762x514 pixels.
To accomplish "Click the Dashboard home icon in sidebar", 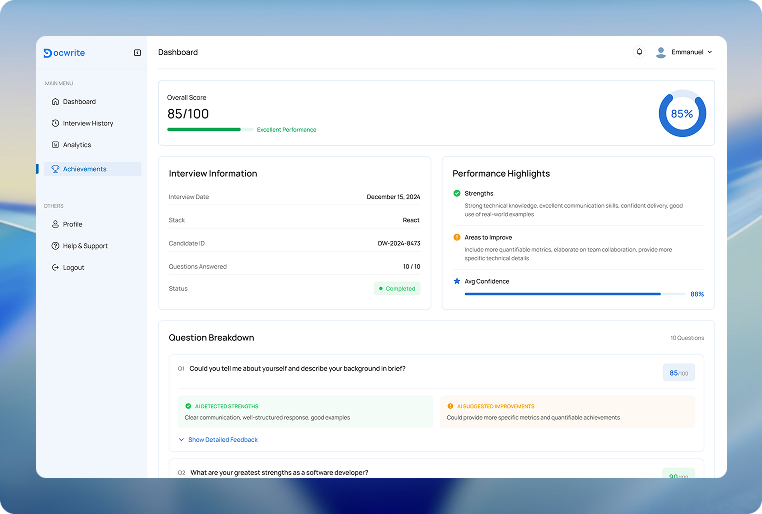I will (x=55, y=102).
